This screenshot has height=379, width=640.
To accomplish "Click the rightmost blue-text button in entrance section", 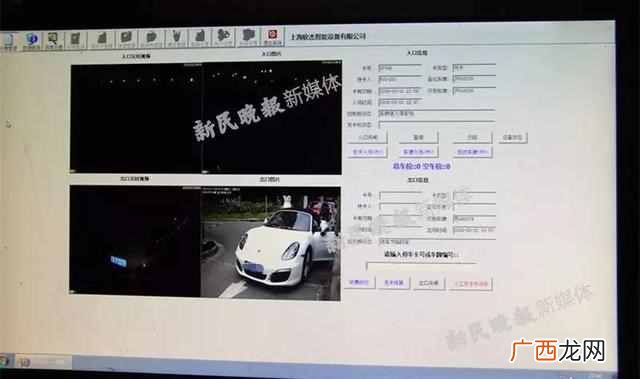I will coord(472,152).
